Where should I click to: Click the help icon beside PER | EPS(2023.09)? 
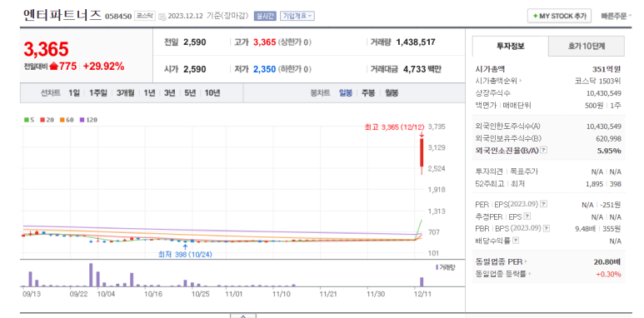[543, 204]
